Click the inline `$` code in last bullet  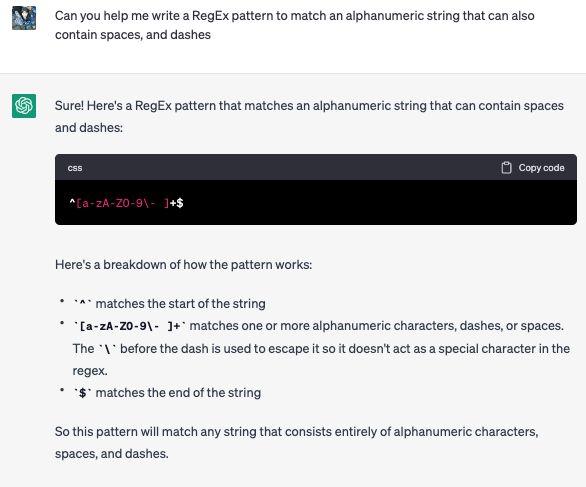click(82, 393)
